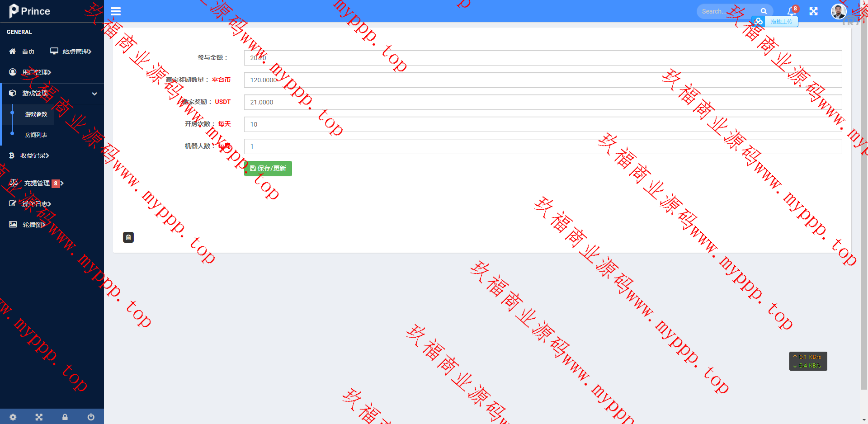Image resolution: width=868 pixels, height=424 pixels.
Task: Click the 拖拽上传 upload button
Action: 780,22
